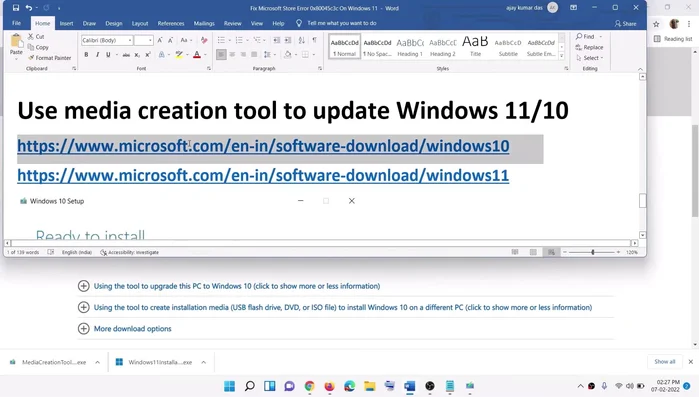
Task: Open the Font size dropdown
Action: pos(150,41)
